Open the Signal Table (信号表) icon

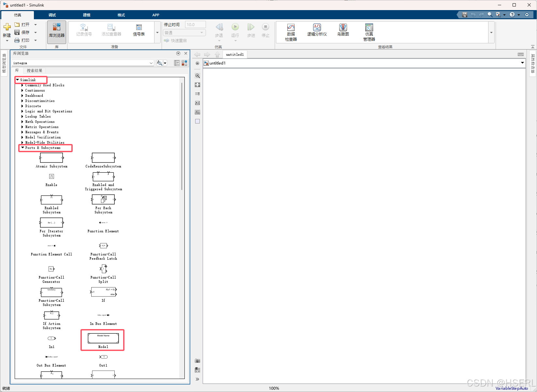click(139, 30)
